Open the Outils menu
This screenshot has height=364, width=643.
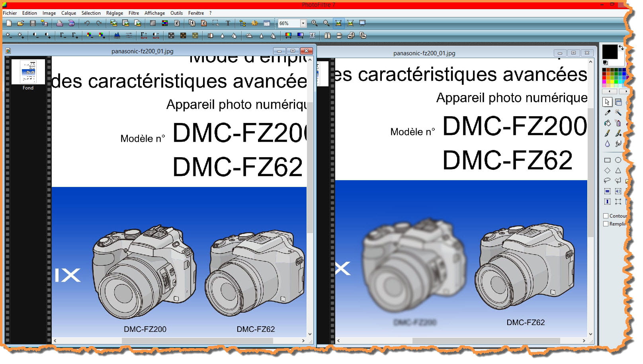[176, 13]
